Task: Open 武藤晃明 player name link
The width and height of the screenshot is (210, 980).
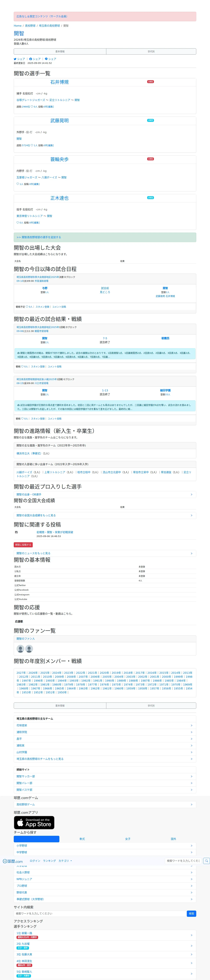Action: 60,121
